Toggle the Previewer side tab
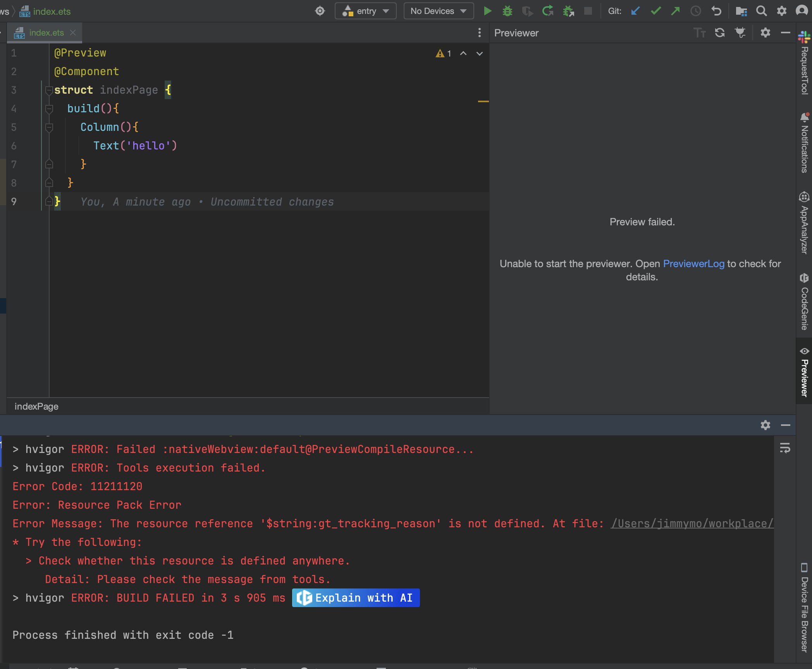The width and height of the screenshot is (812, 669). click(x=804, y=372)
